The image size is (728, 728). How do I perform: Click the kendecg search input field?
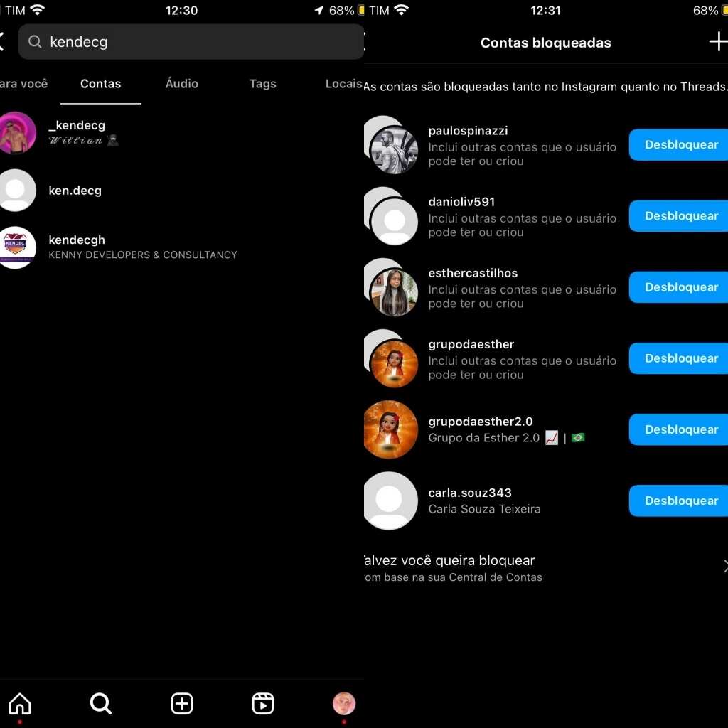coord(199,42)
